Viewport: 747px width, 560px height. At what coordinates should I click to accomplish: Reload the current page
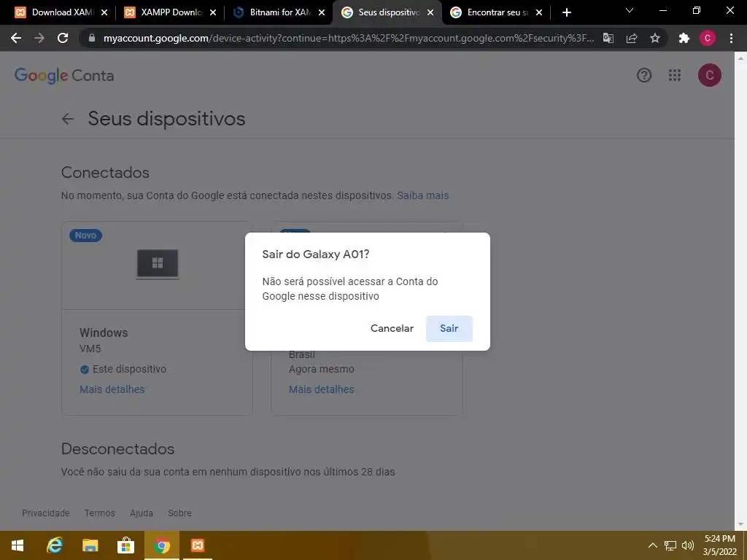[x=63, y=38]
